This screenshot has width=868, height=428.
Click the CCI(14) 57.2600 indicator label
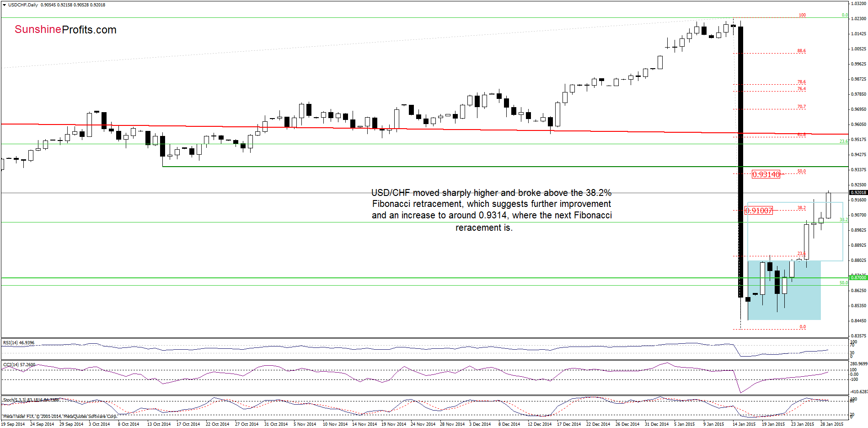(19, 365)
